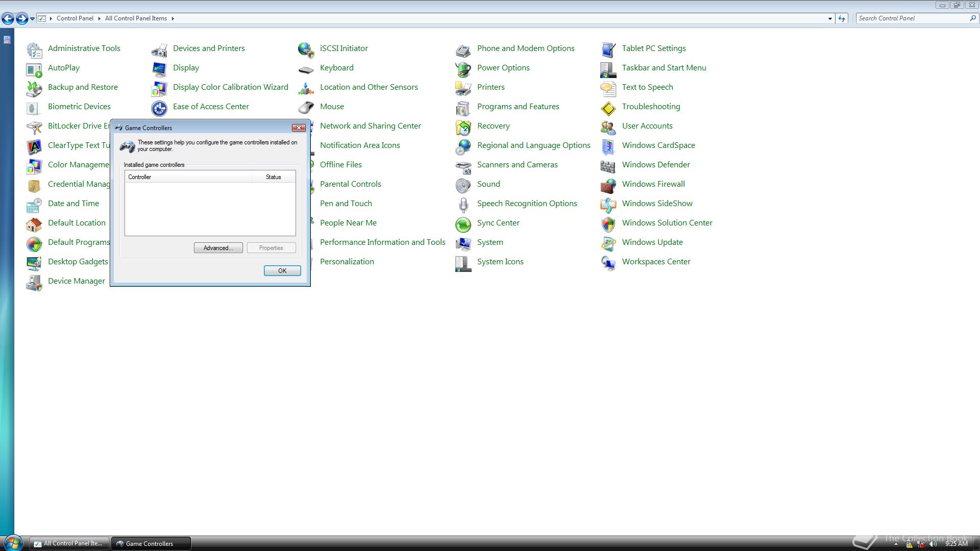
Task: Sort by the Controller column header
Action: coord(189,177)
